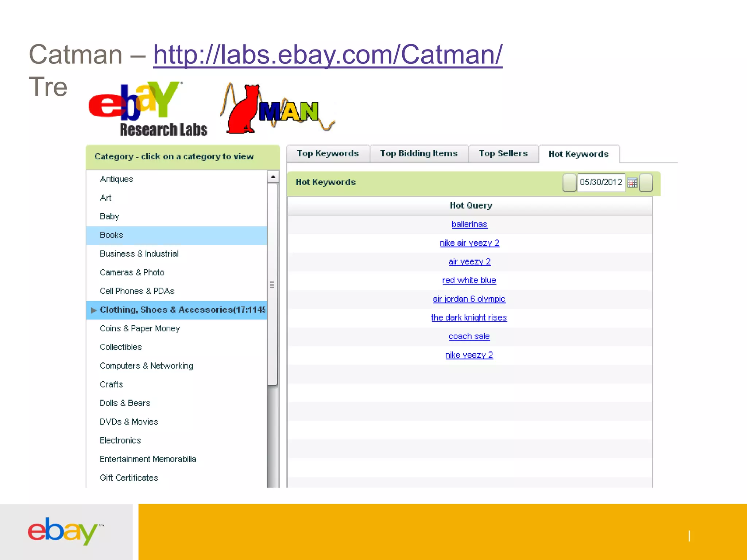This screenshot has width=747, height=560.
Task: Select the Electronics category
Action: (x=177, y=440)
